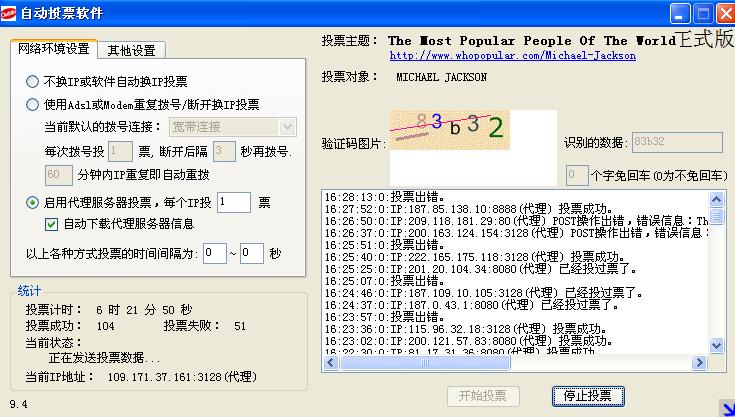
Task: Uncheck the 自动下载代理服务器信息 checkbox
Action: click(x=53, y=223)
